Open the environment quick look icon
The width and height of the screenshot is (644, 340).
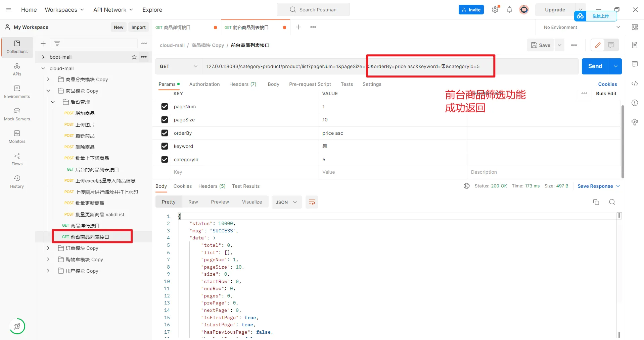pyautogui.click(x=635, y=27)
